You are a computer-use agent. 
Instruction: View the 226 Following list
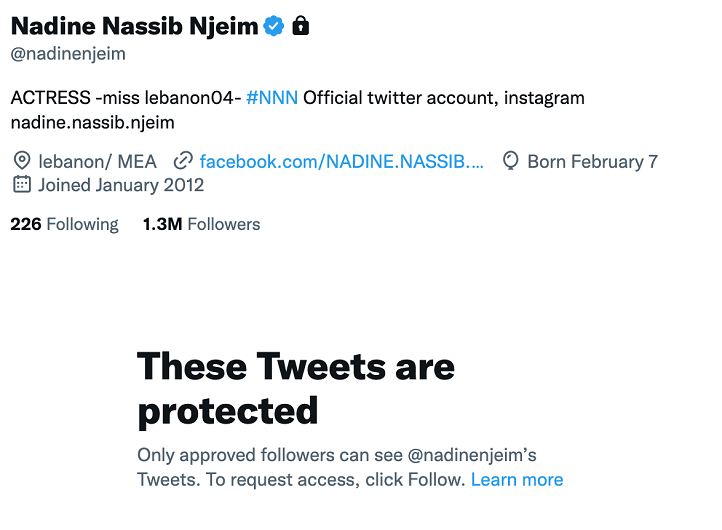64,224
